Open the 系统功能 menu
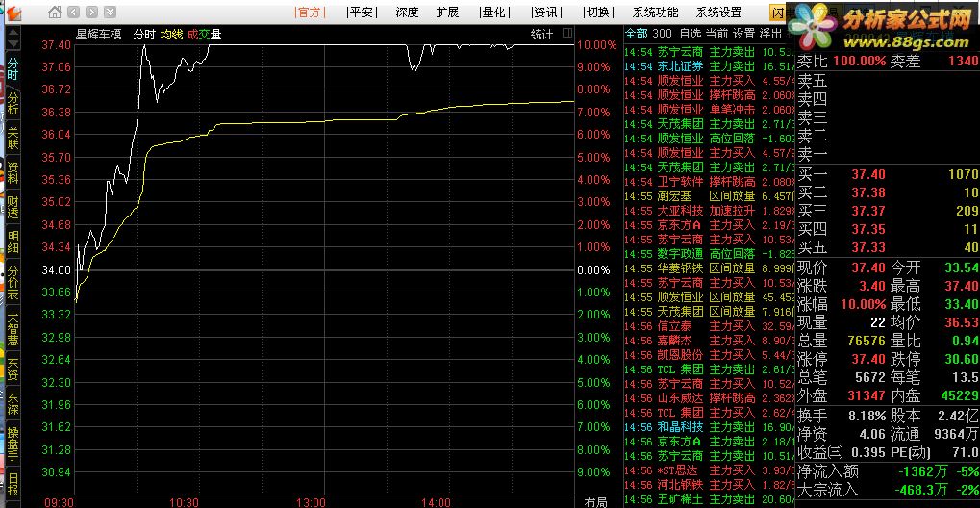This screenshot has width=980, height=508. pos(656,13)
